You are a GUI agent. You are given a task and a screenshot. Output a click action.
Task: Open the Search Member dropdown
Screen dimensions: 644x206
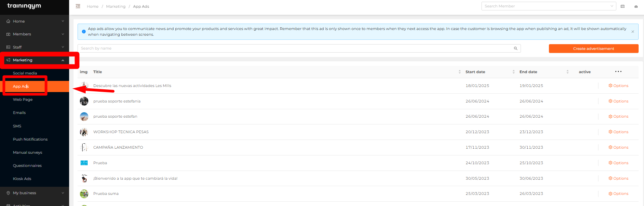[549, 6]
